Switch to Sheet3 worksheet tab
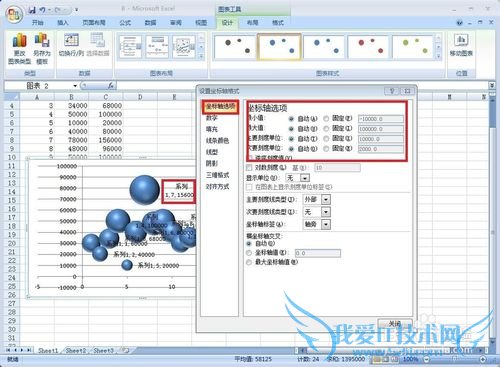500x367 pixels. tap(104, 350)
